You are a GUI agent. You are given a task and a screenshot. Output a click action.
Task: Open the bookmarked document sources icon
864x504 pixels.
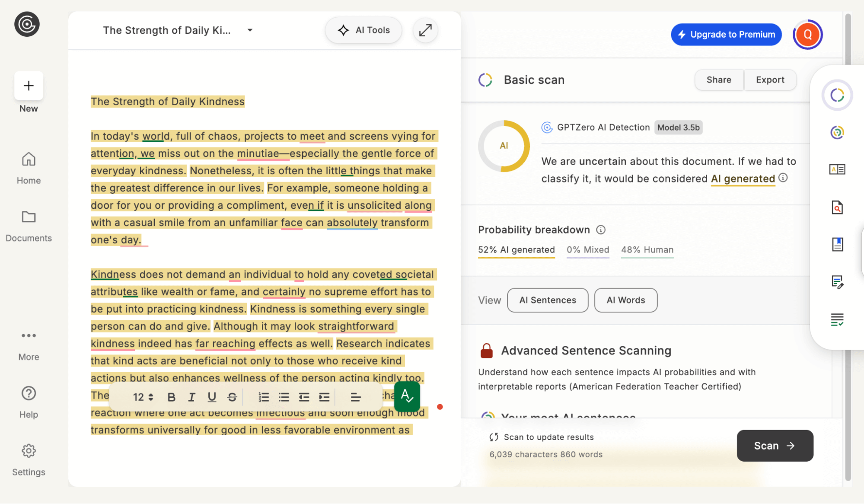[x=837, y=245]
